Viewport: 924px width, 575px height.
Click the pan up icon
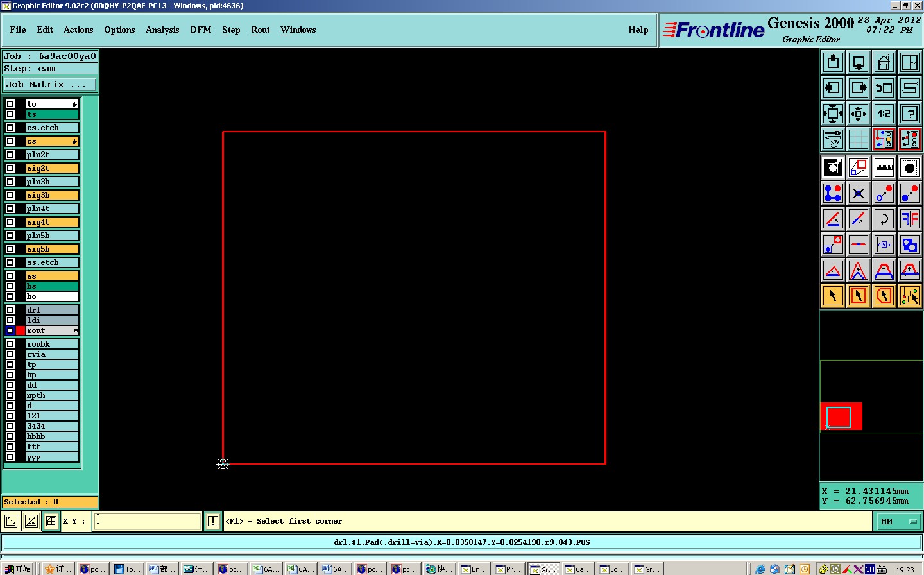click(833, 62)
